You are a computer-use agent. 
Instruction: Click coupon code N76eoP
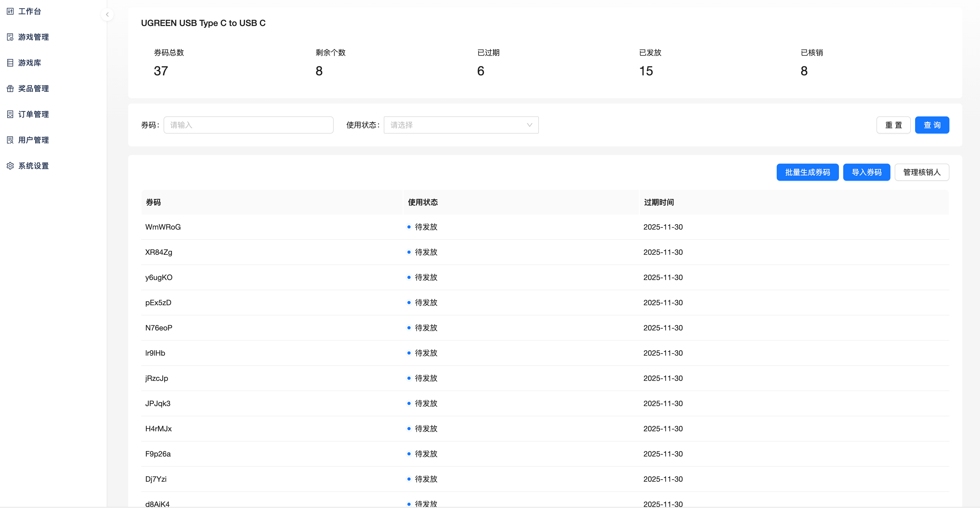coord(159,328)
